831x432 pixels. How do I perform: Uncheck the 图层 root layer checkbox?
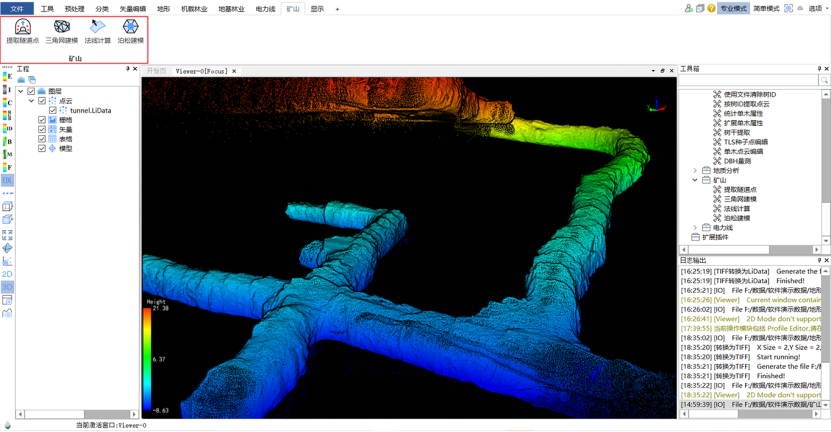pyautogui.click(x=31, y=91)
